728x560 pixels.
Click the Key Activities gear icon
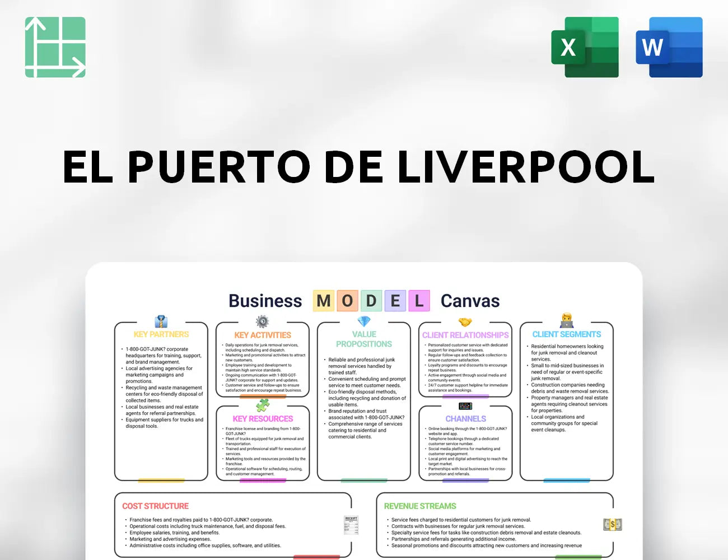(x=262, y=321)
